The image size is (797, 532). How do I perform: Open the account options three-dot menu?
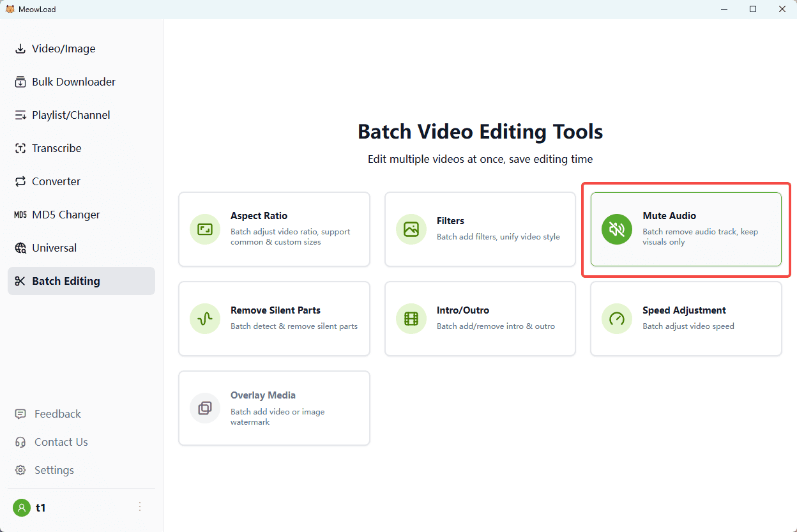(x=140, y=507)
